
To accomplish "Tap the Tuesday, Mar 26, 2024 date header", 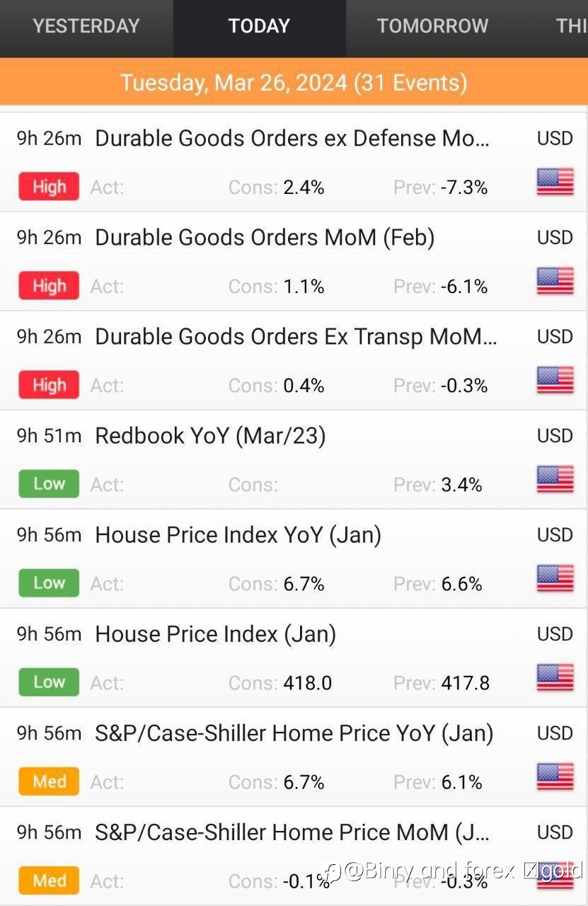I will point(294,82).
